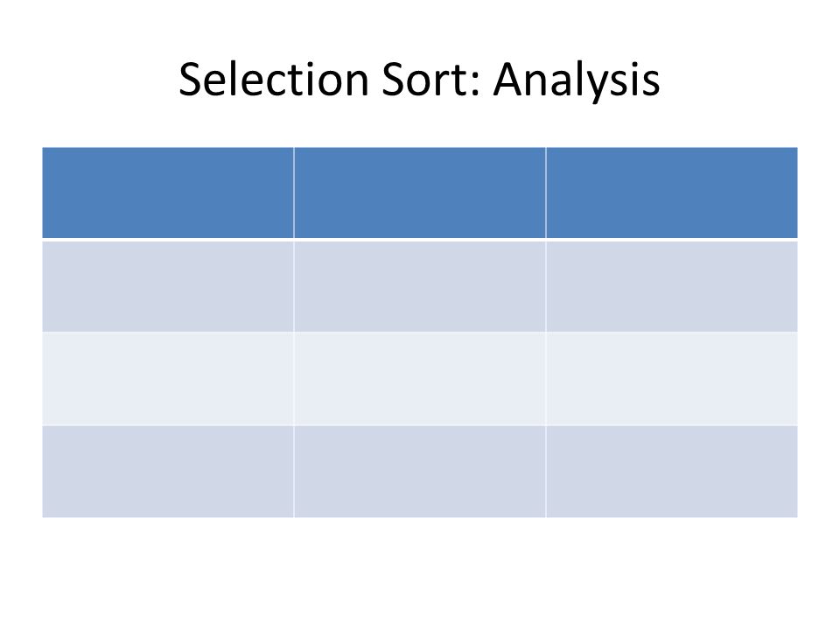
Task: Click middle-column cell in the bottom table row
Action: (419, 472)
